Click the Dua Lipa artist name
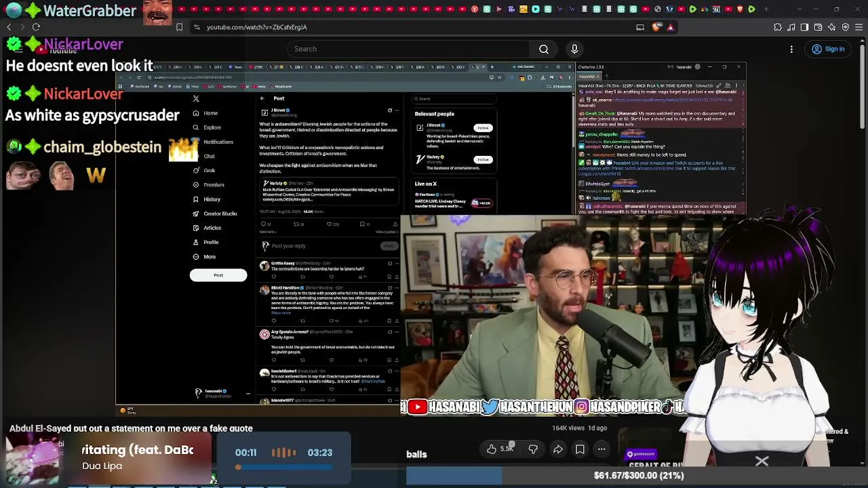Screen dimensions: 868x488 coord(102,466)
